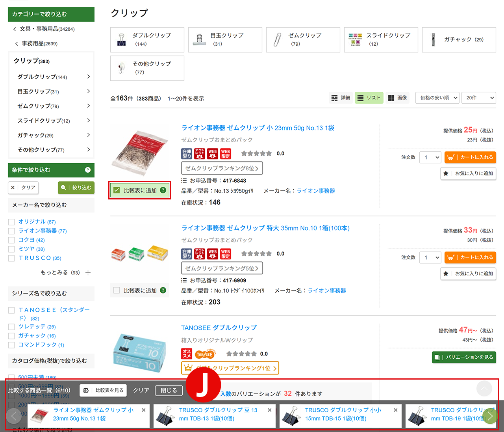The width and height of the screenshot is (504, 432).
Task: Click クリア in comparison bar
Action: (141, 390)
